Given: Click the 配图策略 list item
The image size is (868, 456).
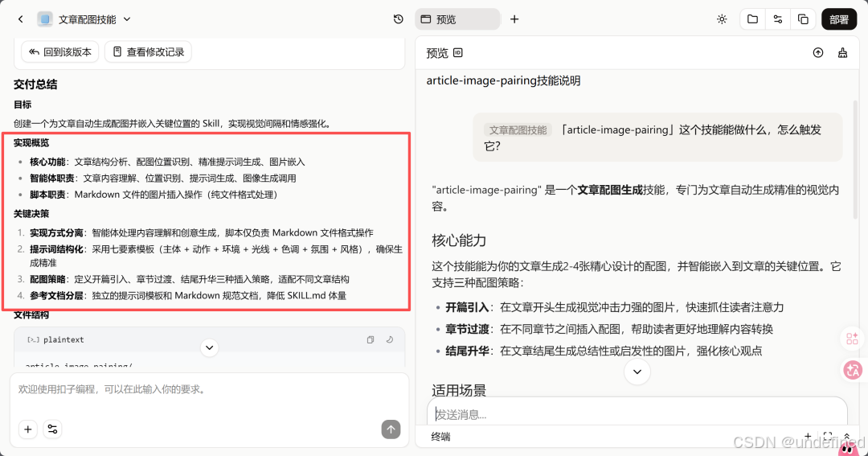Looking at the screenshot, I should tap(190, 279).
